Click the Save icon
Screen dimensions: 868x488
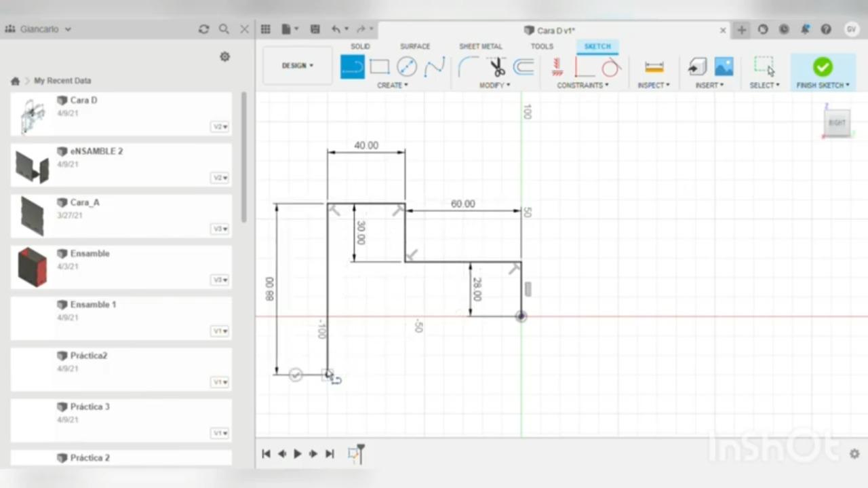point(315,29)
